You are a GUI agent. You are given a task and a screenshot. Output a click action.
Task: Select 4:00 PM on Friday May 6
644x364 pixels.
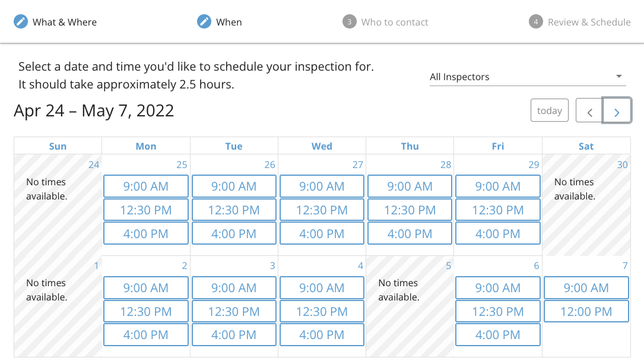click(497, 334)
